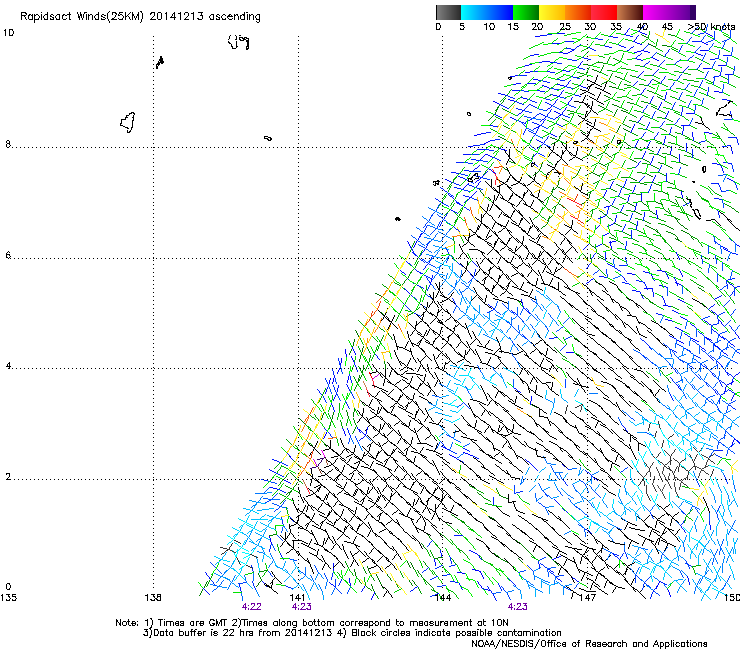This screenshot has width=740, height=650.
Task: Click the legend value '25'
Action: pyautogui.click(x=565, y=27)
